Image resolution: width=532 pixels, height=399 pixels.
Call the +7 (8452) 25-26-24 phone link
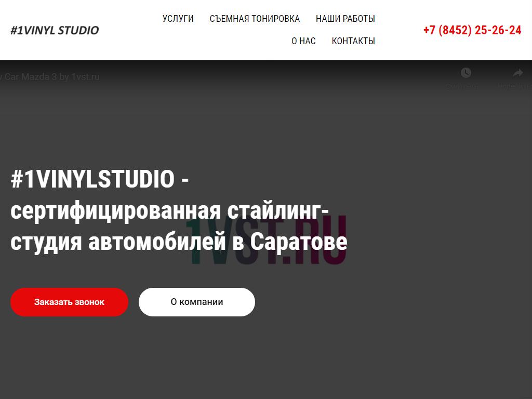[x=472, y=30]
